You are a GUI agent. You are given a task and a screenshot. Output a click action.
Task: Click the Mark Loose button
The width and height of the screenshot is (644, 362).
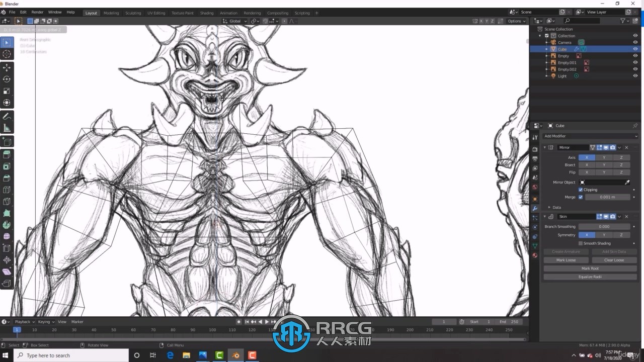[x=566, y=260]
